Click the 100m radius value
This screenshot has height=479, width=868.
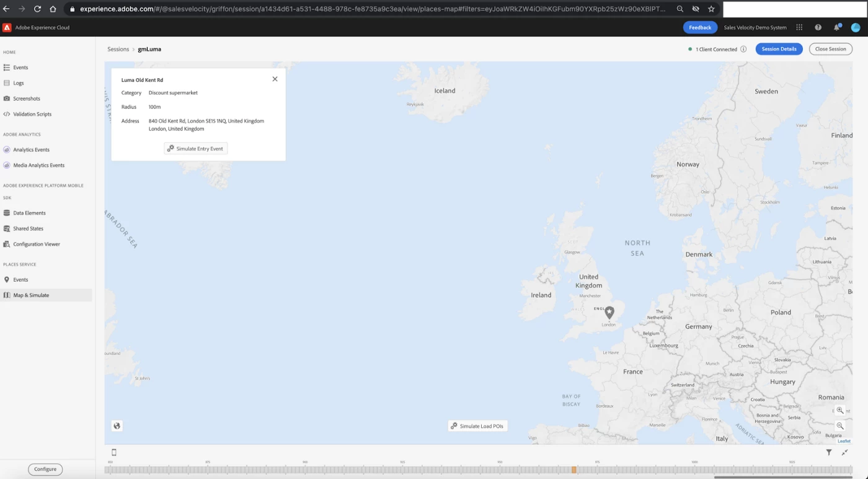tap(154, 107)
